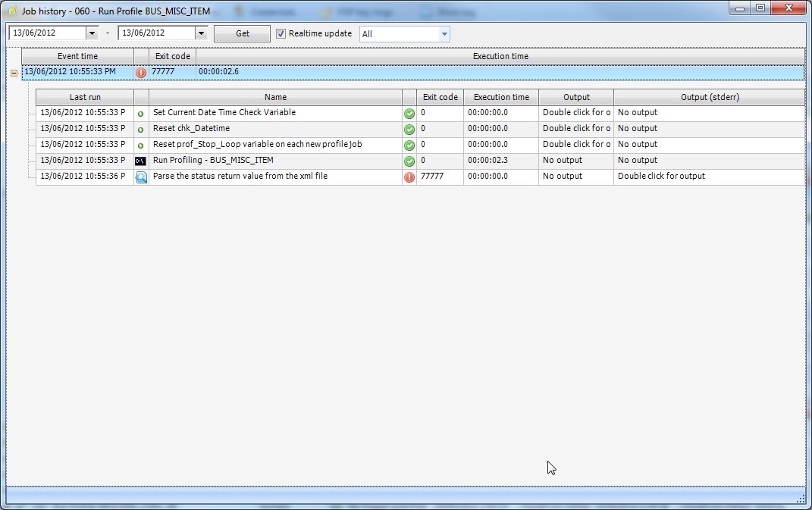Click the command prompt icon for Run Profiling

pos(140,161)
